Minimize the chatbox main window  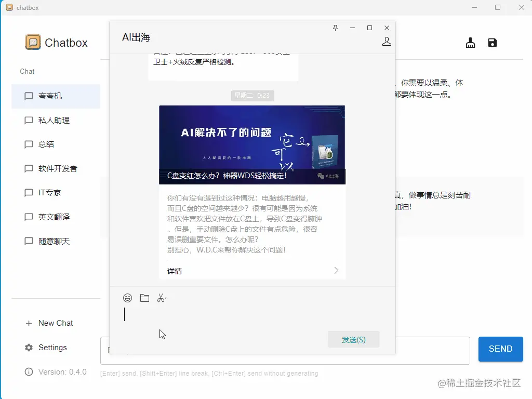(474, 7)
